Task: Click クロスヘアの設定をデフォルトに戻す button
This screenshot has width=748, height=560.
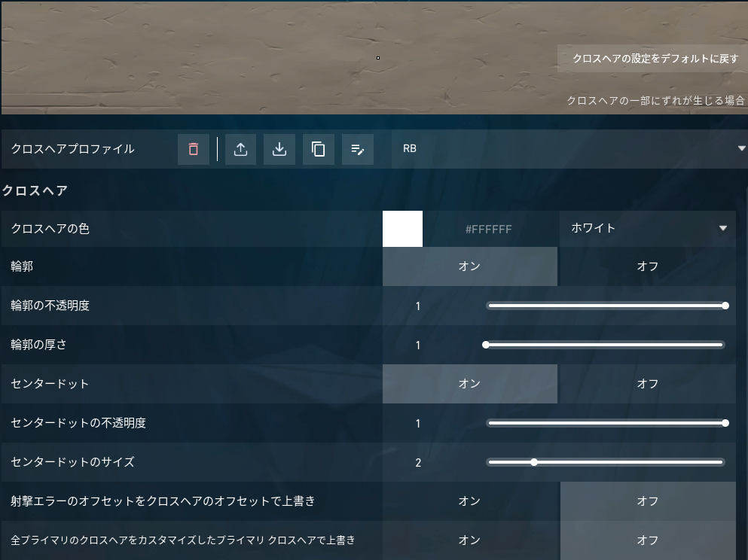Action: [x=652, y=59]
